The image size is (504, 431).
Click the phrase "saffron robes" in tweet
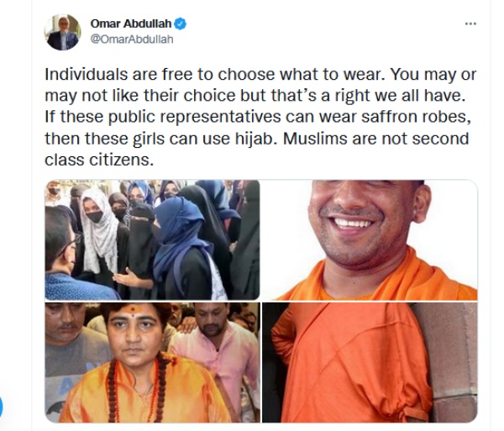coord(416,117)
